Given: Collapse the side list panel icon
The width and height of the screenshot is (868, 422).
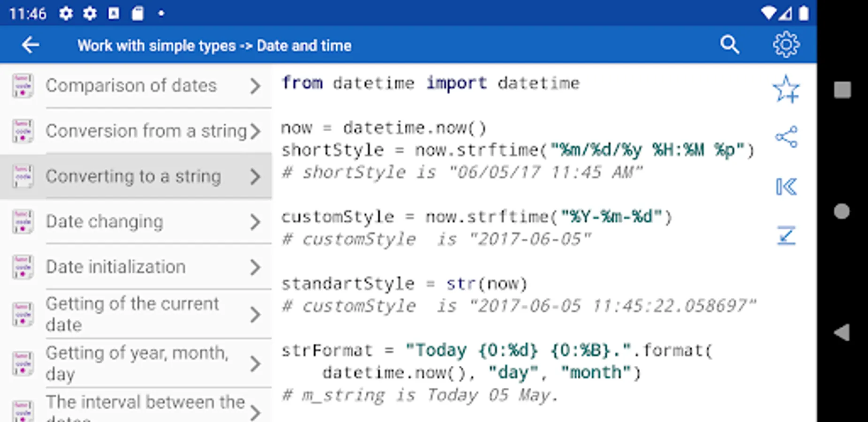Looking at the screenshot, I should pos(786,187).
